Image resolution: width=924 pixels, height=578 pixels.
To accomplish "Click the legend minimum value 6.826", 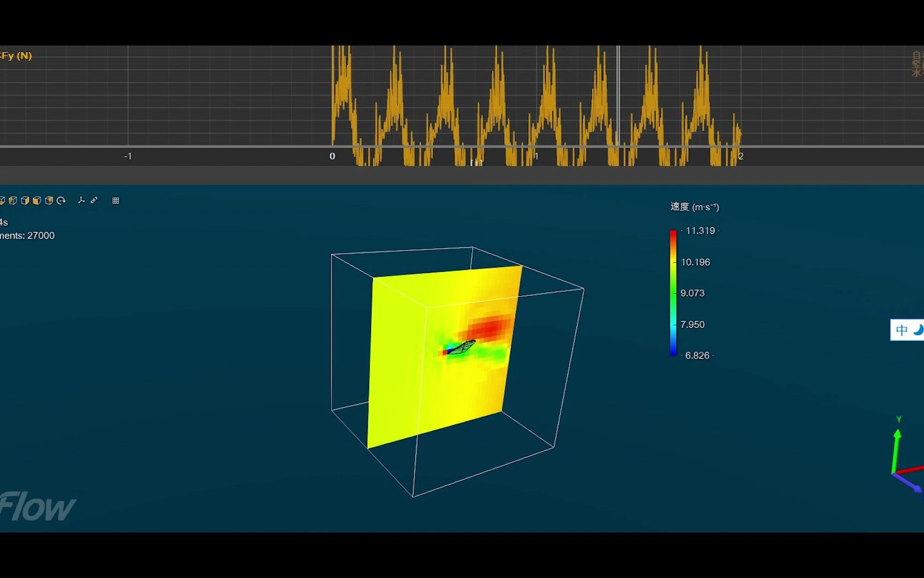I will pyautogui.click(x=697, y=355).
